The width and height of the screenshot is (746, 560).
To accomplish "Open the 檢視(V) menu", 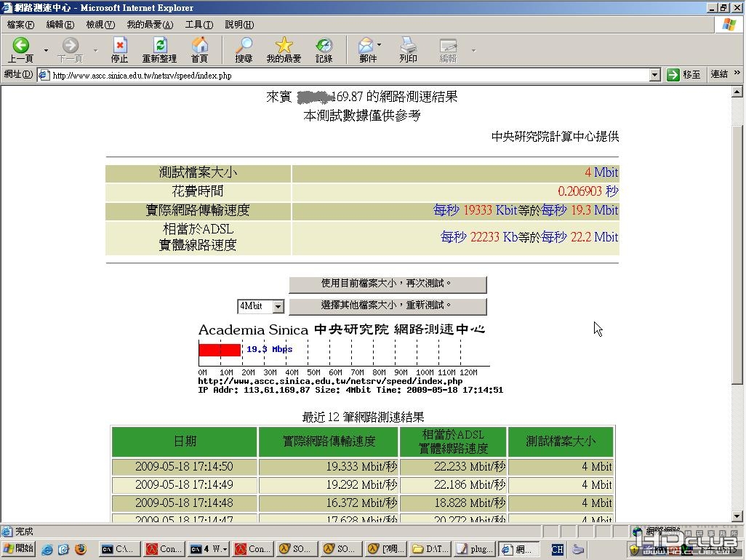I will [100, 24].
